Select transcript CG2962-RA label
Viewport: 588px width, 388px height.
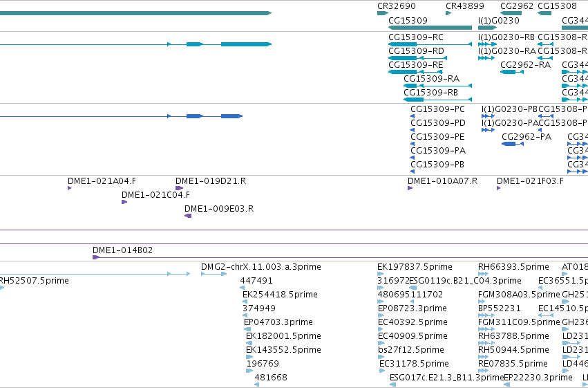(x=525, y=65)
